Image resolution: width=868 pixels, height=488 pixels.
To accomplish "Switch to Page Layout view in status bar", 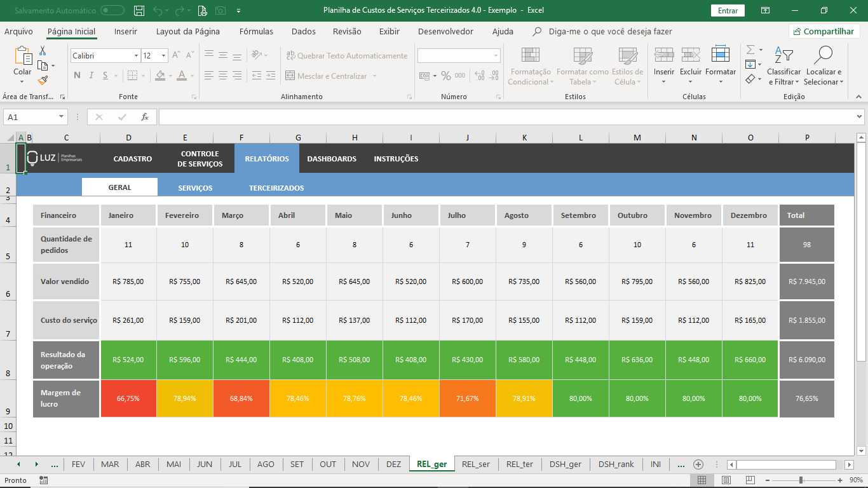I will point(726,480).
